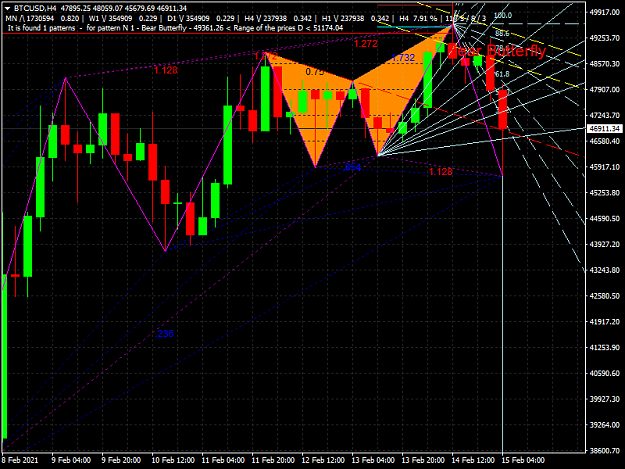Click the 39264.00 price axis label

[605, 425]
